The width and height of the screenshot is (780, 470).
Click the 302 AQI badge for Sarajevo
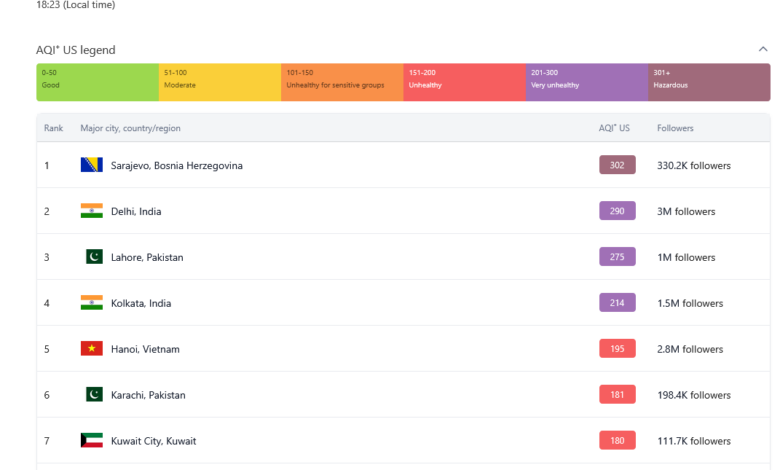click(x=617, y=165)
